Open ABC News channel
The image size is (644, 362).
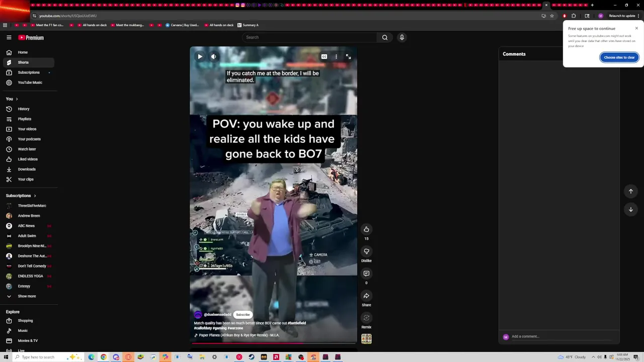click(29, 226)
